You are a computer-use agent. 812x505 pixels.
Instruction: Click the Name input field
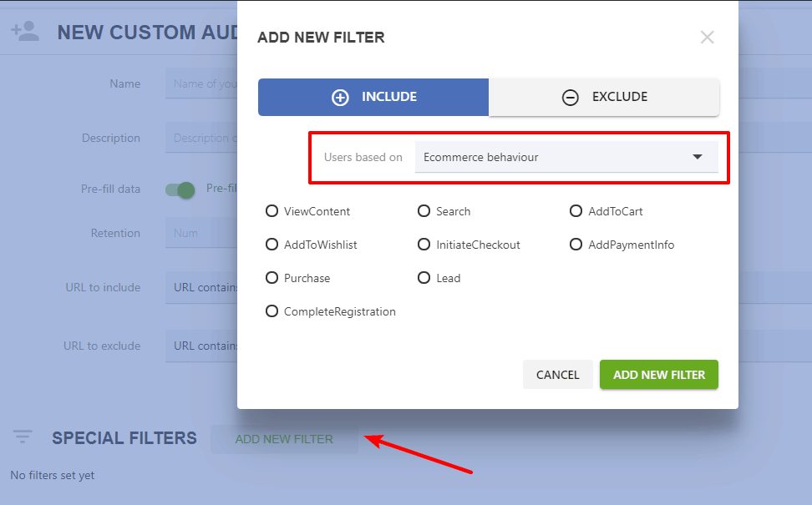[x=201, y=83]
